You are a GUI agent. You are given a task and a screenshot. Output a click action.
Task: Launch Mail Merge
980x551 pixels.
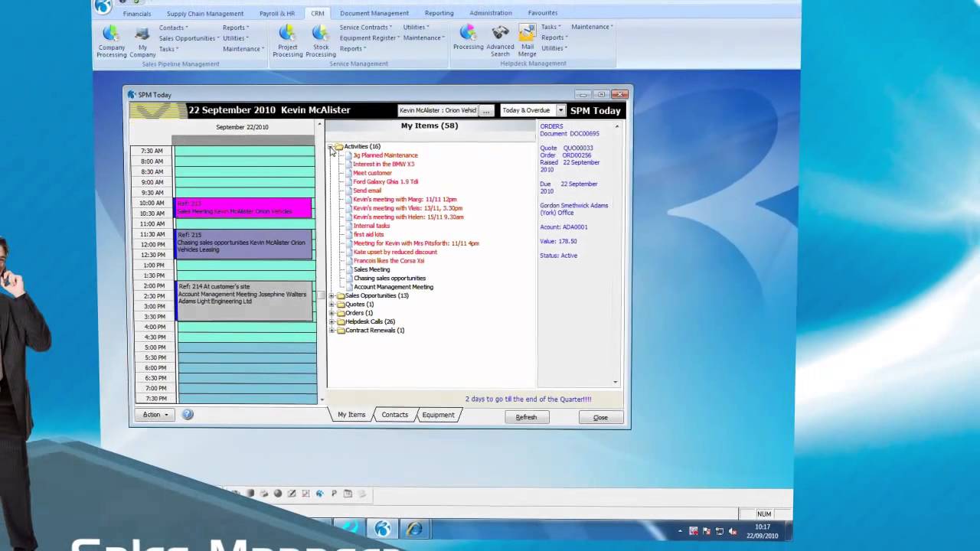pyautogui.click(x=527, y=41)
